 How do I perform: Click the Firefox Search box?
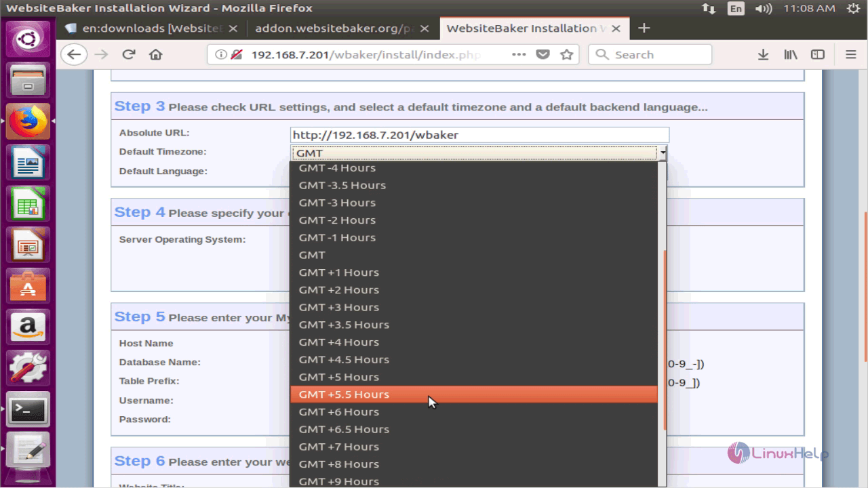click(x=650, y=55)
